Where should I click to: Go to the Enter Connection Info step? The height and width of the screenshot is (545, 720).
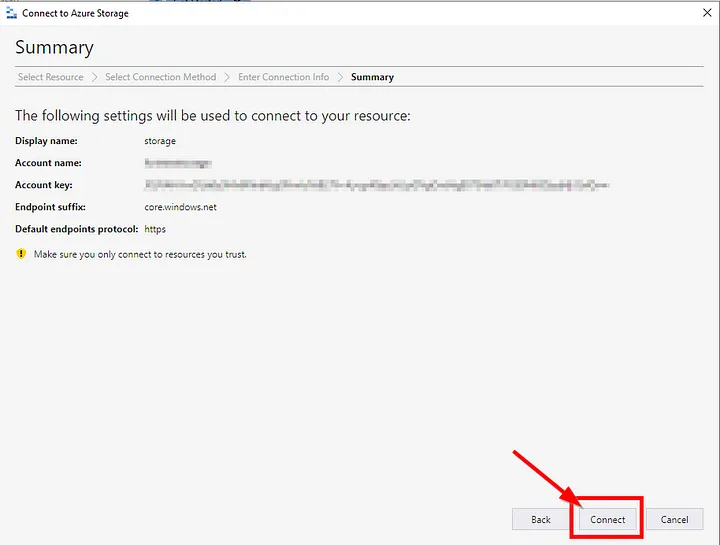[283, 77]
